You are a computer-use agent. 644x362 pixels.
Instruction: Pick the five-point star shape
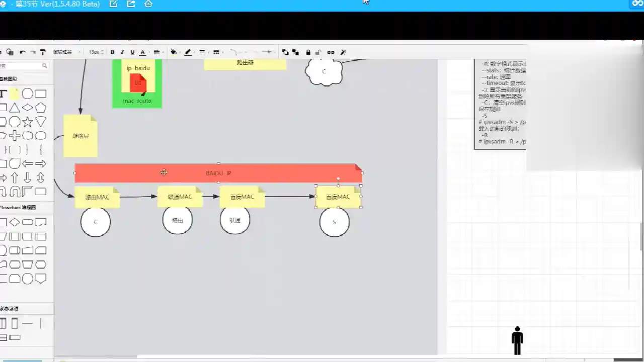pos(28,122)
